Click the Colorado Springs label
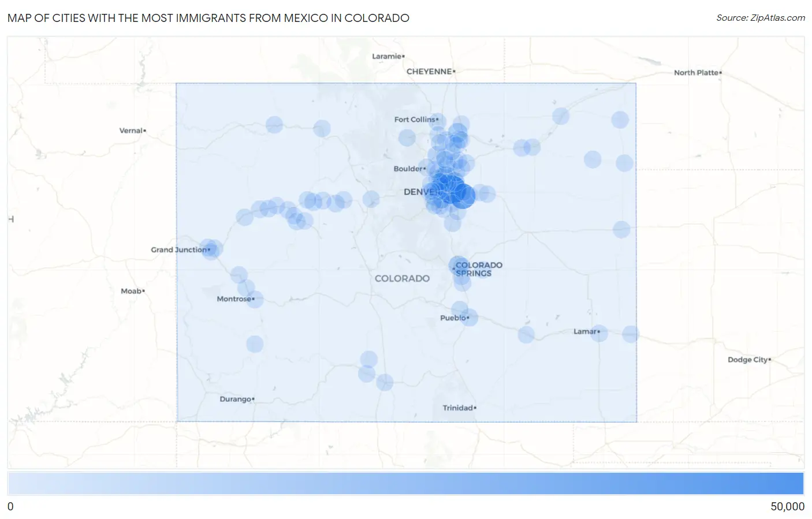The height and width of the screenshot is (519, 812). 478,269
